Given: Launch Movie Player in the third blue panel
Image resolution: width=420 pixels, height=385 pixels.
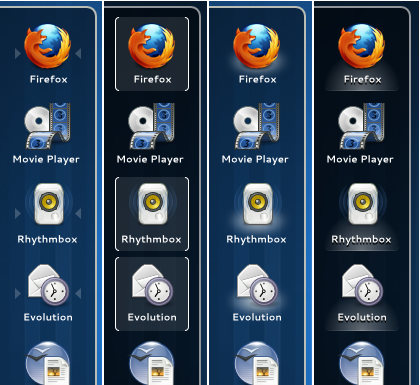Looking at the screenshot, I should point(257,126).
